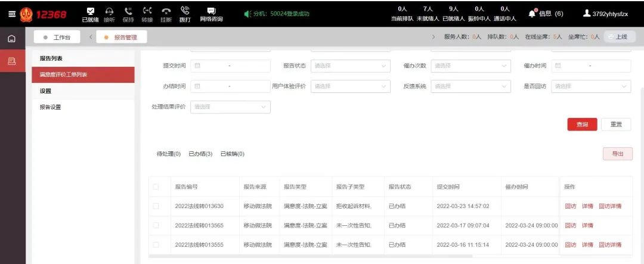Click the user avatar icon 3792yhtysfzx
Screen dimensions: 644x264
[587, 14]
